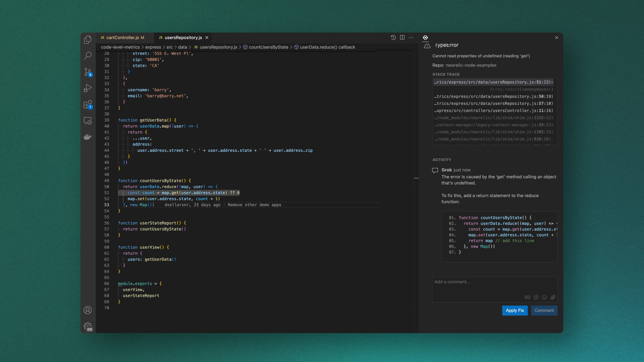Select the data folder breadcrumb

click(182, 47)
